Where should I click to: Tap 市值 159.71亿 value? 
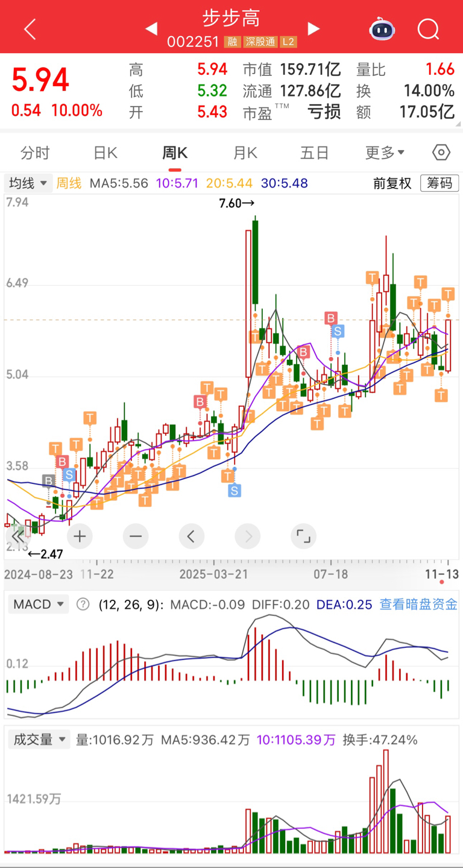310,70
